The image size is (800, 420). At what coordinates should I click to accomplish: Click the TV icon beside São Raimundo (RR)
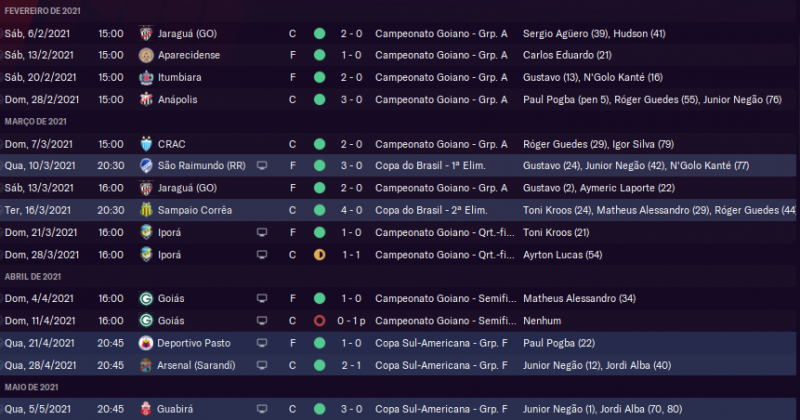tap(262, 165)
